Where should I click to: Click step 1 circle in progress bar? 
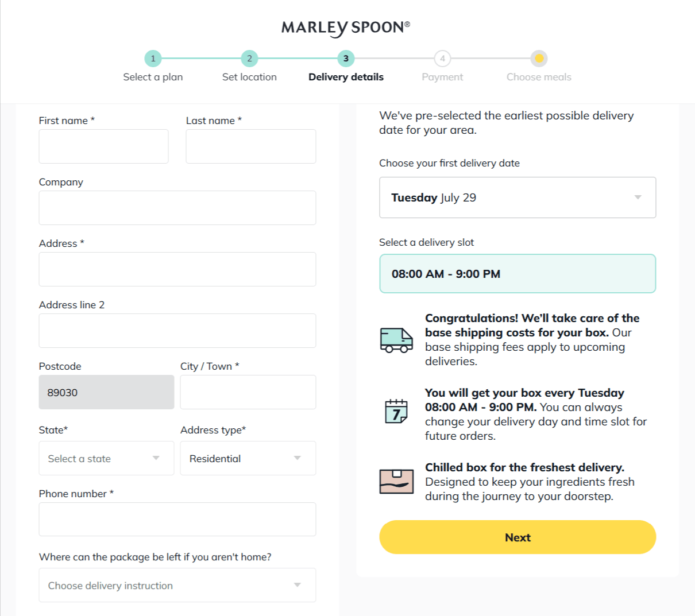click(153, 59)
